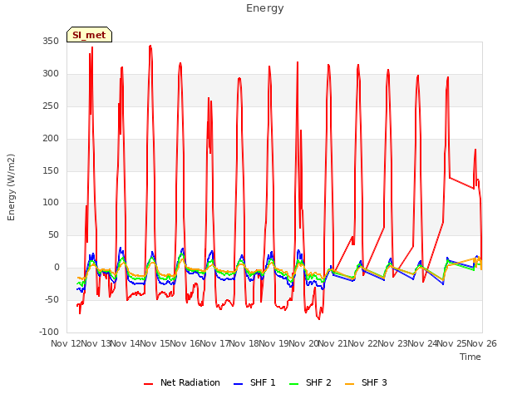Click the red Net Radiation legend swatch
532x399 pixels.
point(148,384)
